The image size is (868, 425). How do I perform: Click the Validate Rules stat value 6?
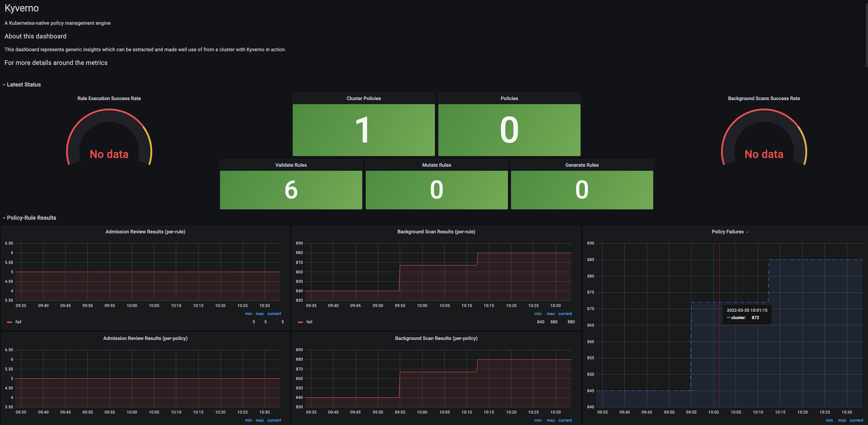click(291, 190)
